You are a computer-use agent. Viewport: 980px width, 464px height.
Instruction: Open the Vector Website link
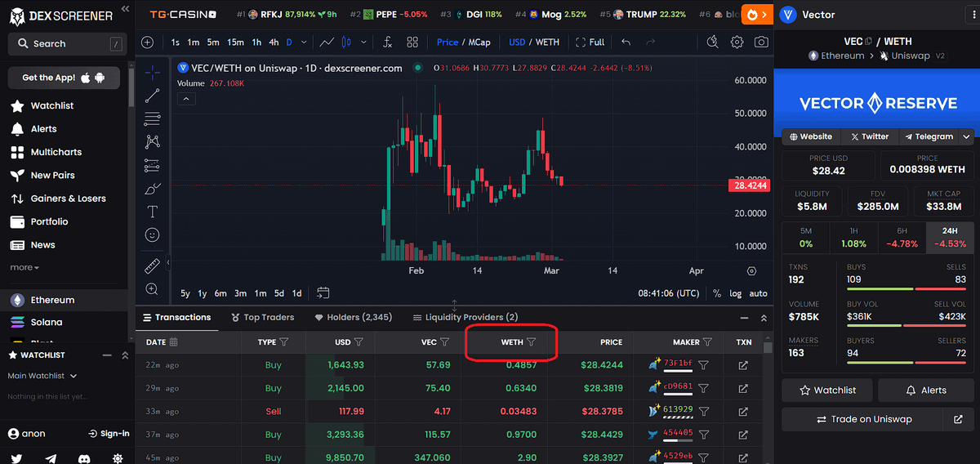click(x=811, y=136)
